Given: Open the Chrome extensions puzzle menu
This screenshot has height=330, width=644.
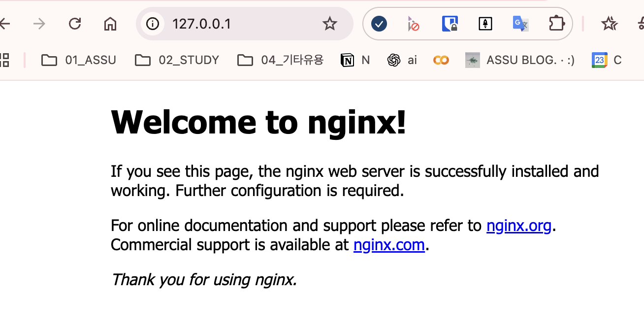Looking at the screenshot, I should point(556,23).
